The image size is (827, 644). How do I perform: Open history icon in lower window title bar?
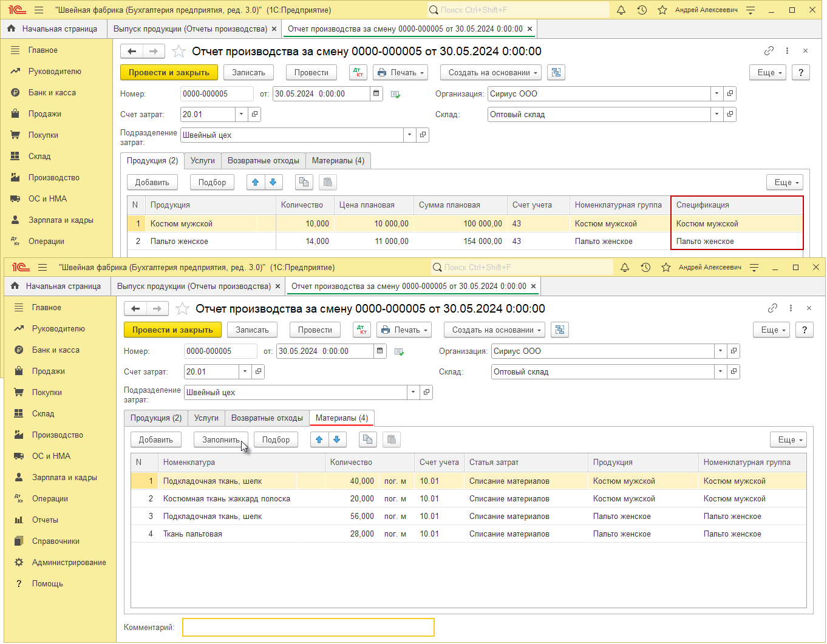click(645, 267)
